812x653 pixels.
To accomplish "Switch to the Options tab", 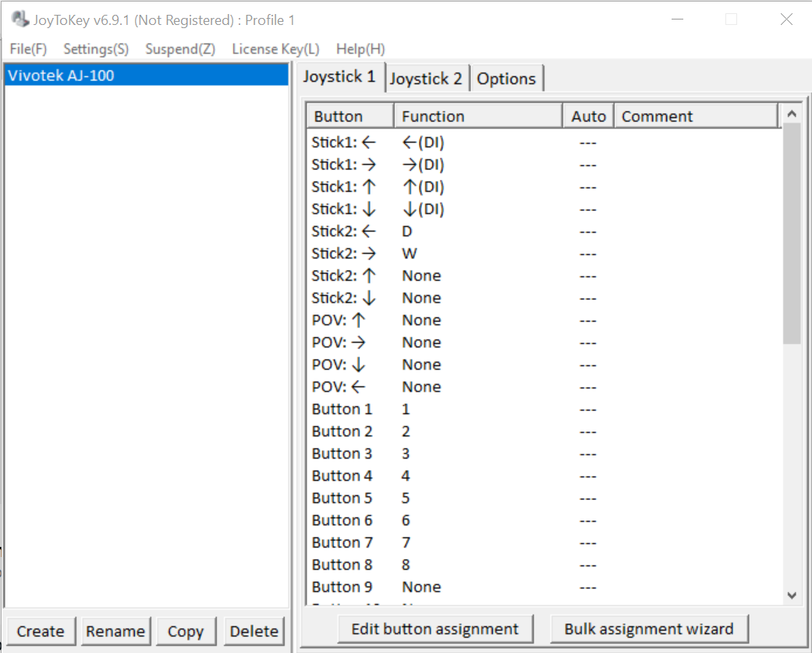I will pyautogui.click(x=506, y=79).
